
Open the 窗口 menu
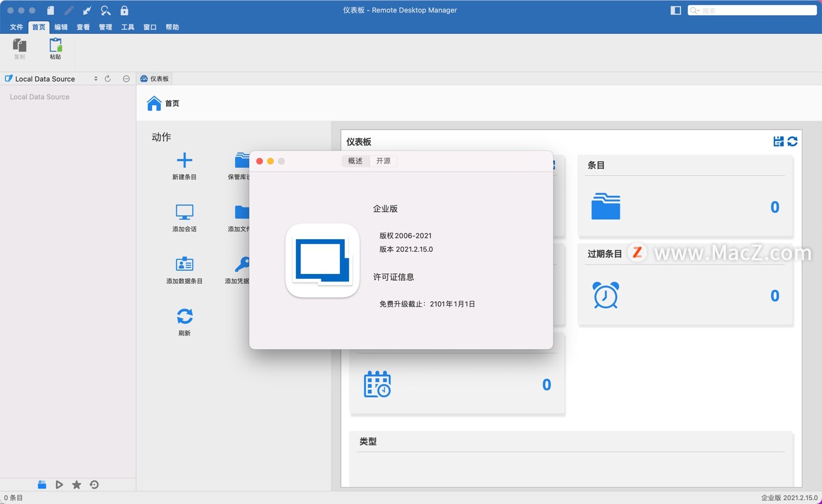[150, 27]
